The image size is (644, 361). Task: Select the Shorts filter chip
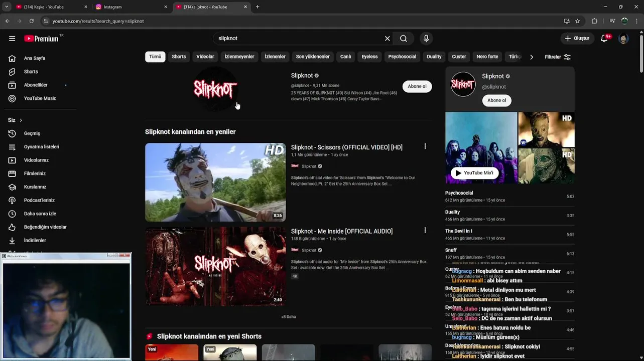[x=179, y=57]
